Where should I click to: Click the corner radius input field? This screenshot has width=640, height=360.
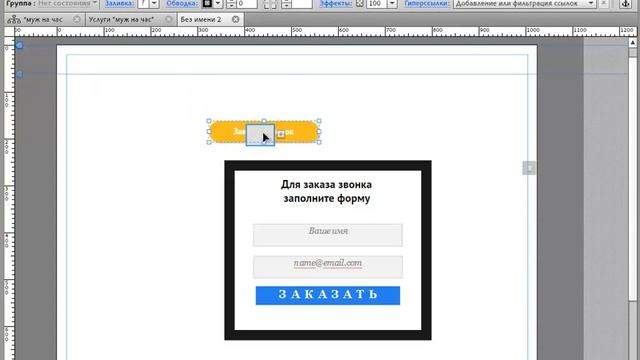(x=302, y=4)
